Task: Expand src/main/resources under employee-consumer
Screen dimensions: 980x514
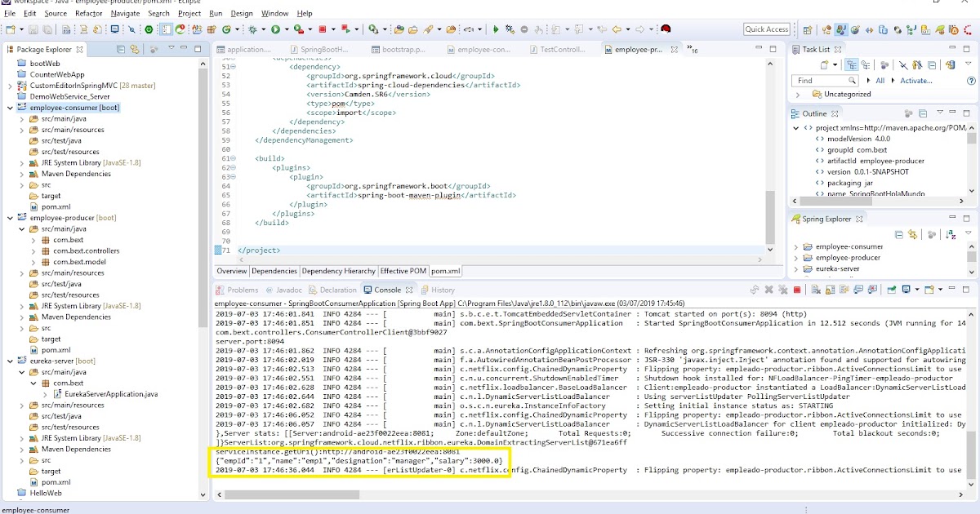Action: (x=22, y=130)
